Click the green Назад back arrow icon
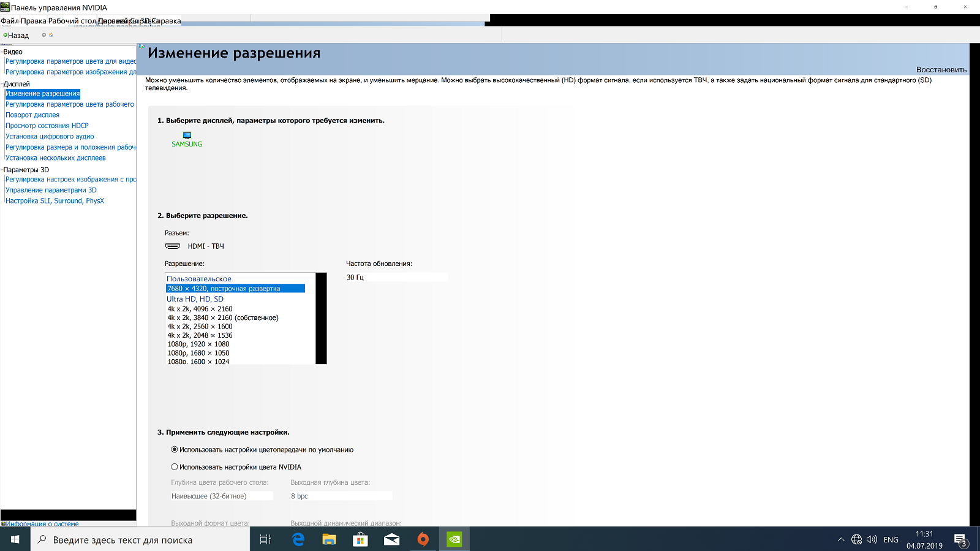The image size is (980, 551). pos(5,35)
